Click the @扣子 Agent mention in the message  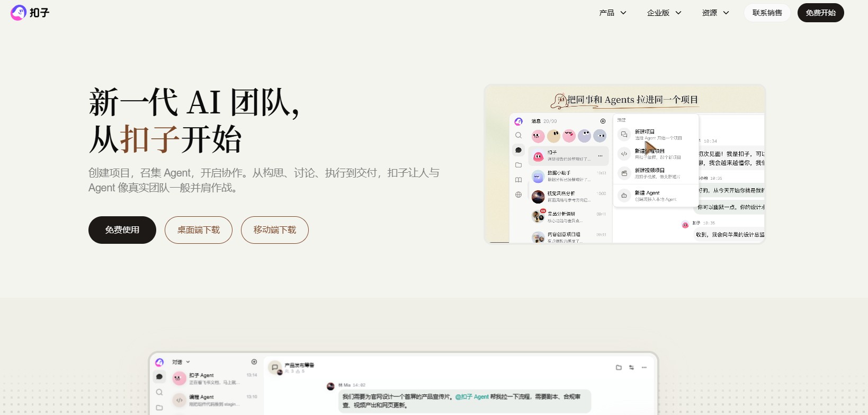pyautogui.click(x=472, y=396)
